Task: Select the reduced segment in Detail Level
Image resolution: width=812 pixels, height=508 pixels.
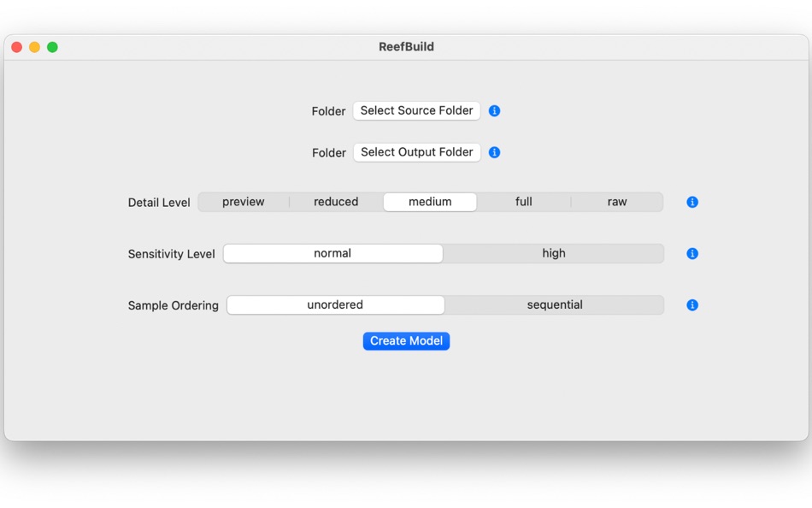Action: pos(335,202)
